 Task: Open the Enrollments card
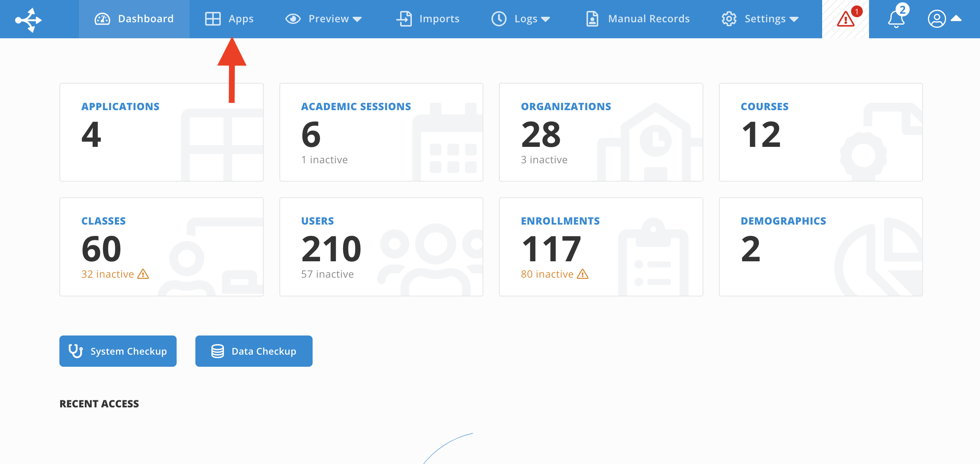[x=601, y=247]
